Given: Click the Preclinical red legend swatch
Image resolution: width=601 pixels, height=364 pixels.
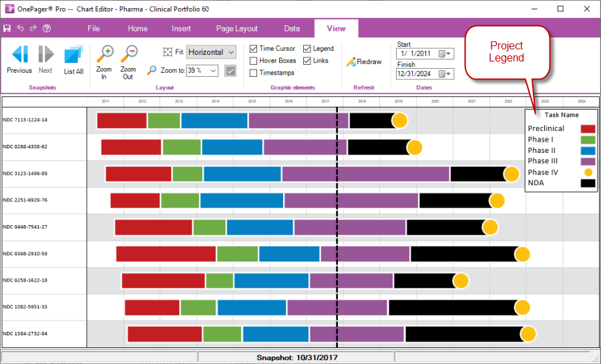Looking at the screenshot, I should [588, 129].
